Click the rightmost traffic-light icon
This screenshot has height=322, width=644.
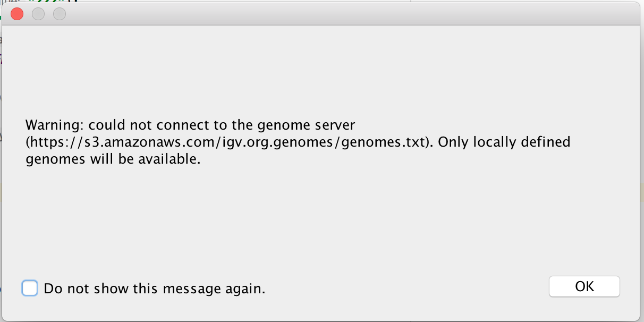point(59,14)
